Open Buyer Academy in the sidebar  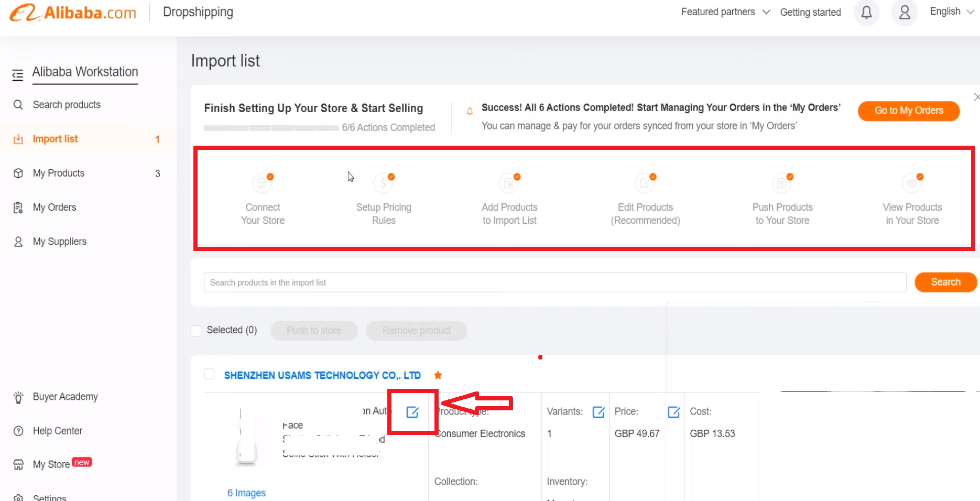pyautogui.click(x=66, y=397)
